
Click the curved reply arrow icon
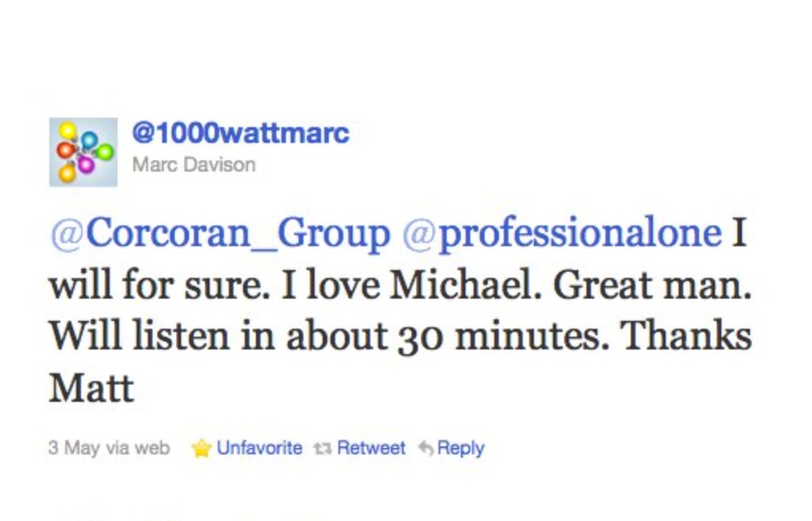coord(426,448)
